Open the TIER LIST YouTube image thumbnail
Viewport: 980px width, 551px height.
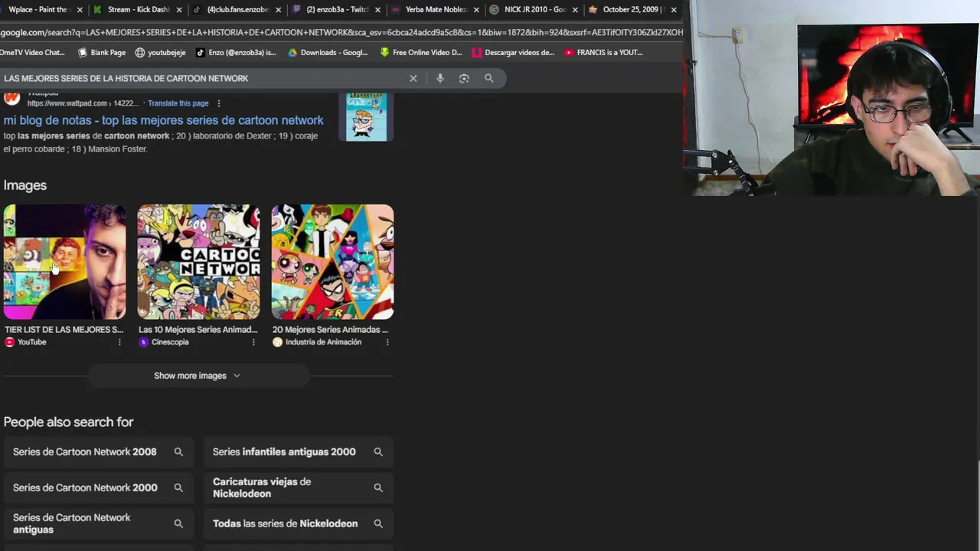(x=64, y=262)
